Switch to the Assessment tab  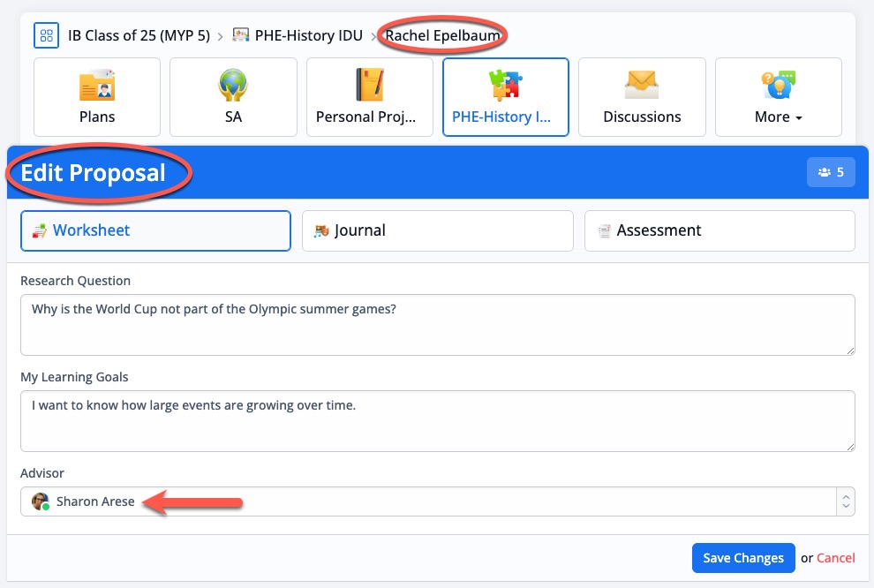click(720, 230)
